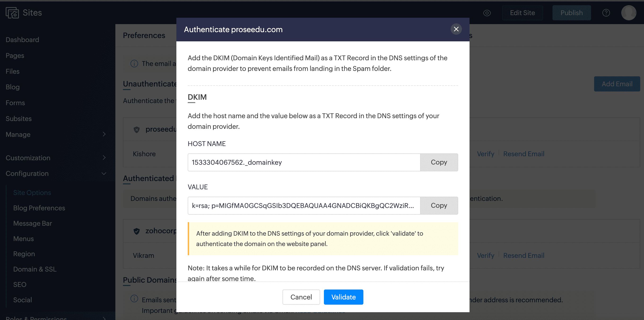Click into the DKIM value field
The image size is (644, 320).
(x=304, y=206)
